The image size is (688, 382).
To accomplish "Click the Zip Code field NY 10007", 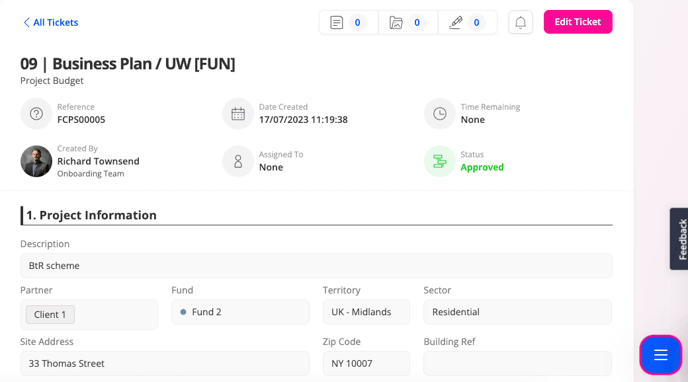I will pos(366,364).
